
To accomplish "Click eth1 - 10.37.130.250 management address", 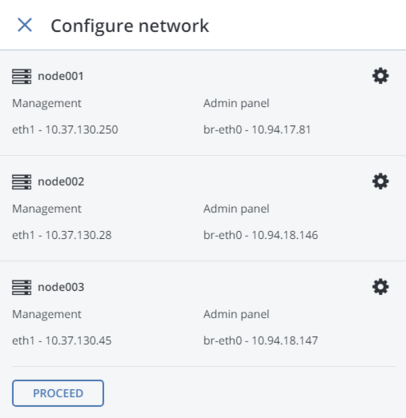I will click(65, 129).
